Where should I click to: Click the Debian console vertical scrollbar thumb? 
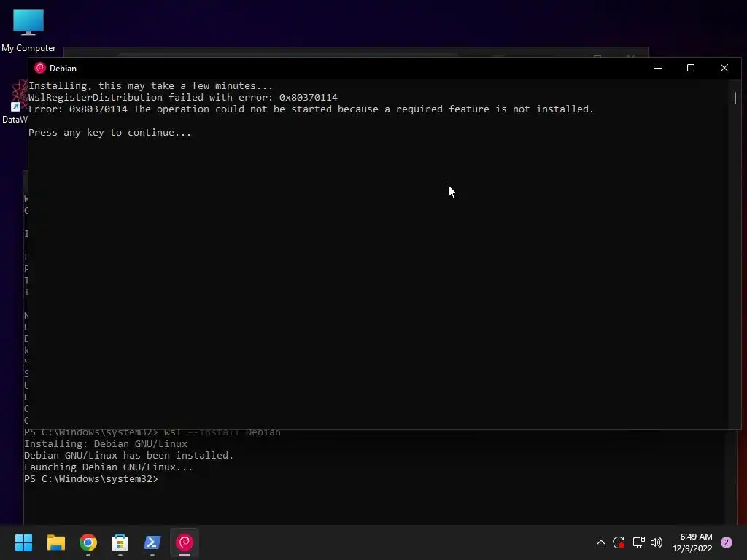tap(735, 98)
